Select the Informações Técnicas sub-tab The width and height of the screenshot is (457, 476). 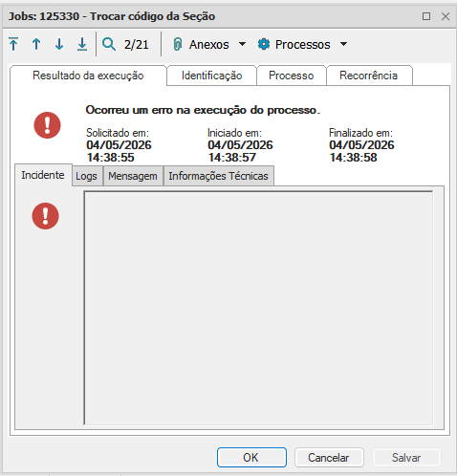pyautogui.click(x=218, y=176)
